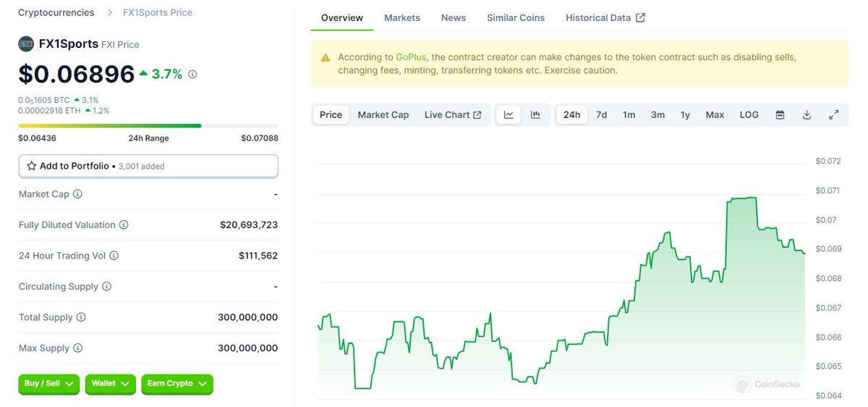The image size is (868, 407).
Task: Click the FX1Sports coin logo icon
Action: 26,44
